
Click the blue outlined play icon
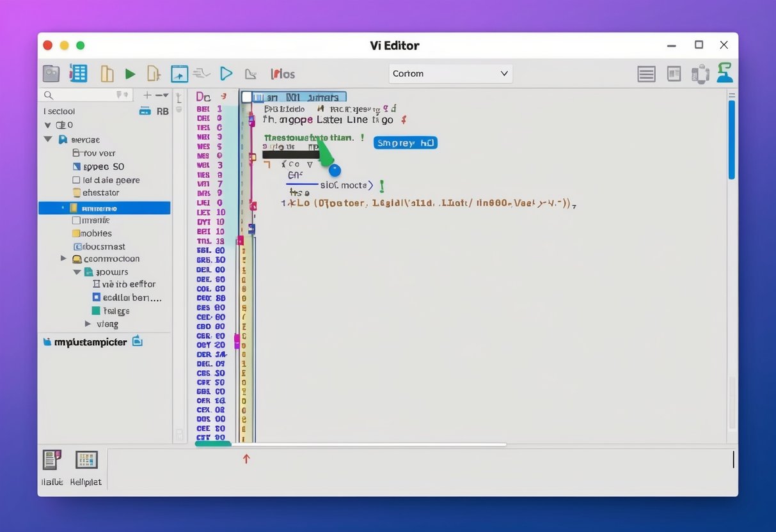coord(226,74)
